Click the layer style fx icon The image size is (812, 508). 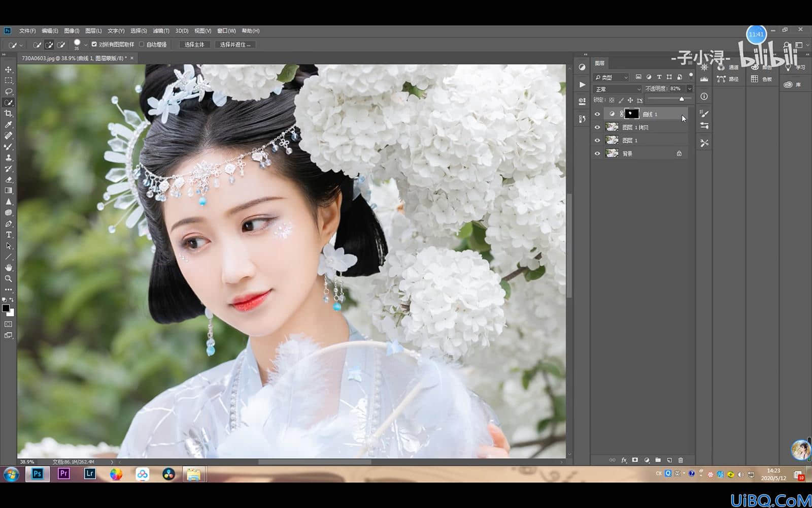tap(624, 460)
